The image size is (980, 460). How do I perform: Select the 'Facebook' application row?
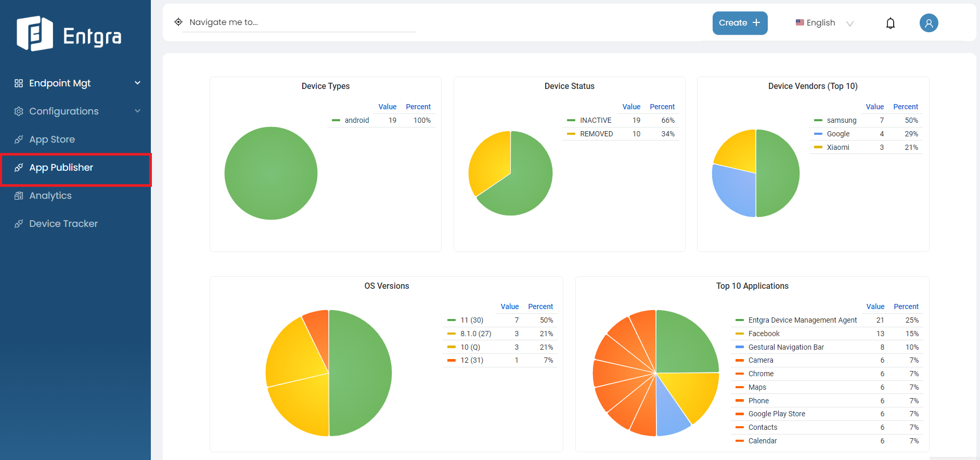[827, 334]
